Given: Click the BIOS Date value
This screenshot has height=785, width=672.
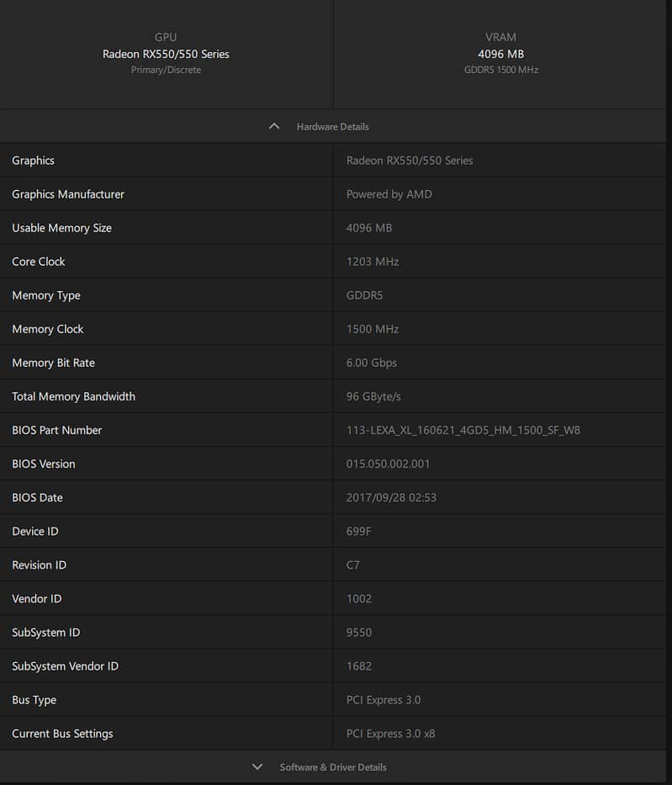Looking at the screenshot, I should [x=391, y=497].
